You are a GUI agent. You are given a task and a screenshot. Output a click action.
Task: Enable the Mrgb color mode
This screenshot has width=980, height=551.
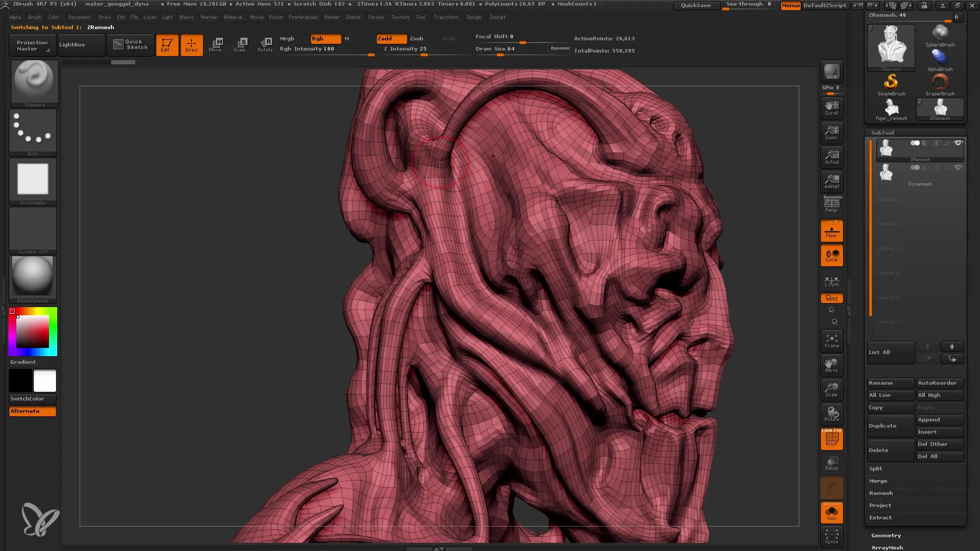coord(287,38)
